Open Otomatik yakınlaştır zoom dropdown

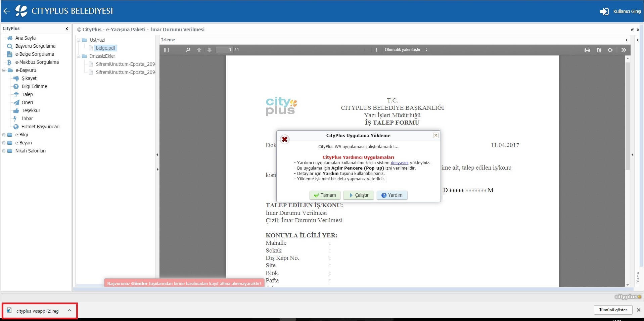pos(406,50)
